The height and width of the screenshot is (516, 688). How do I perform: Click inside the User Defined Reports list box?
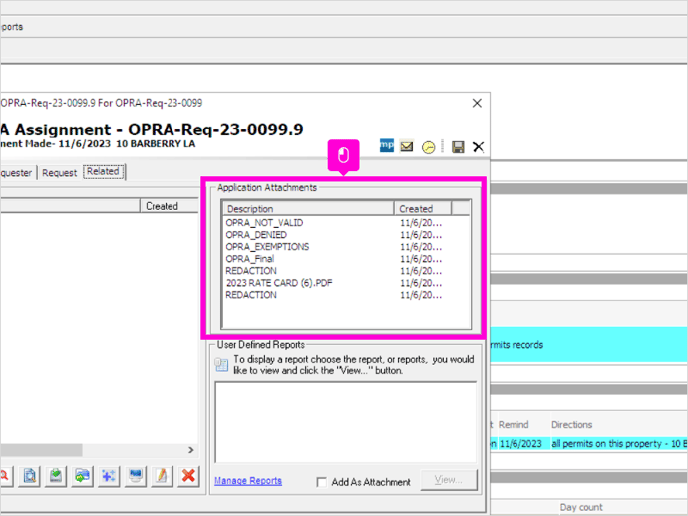point(346,422)
